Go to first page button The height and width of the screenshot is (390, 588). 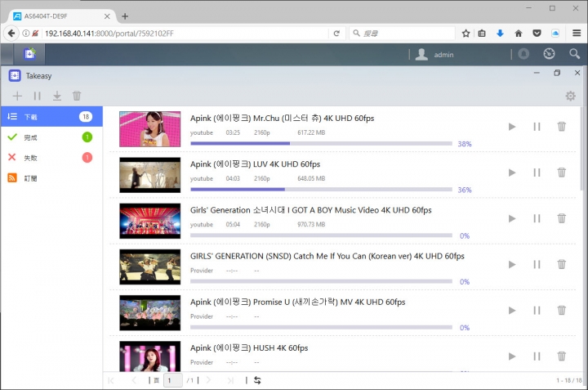click(x=110, y=380)
